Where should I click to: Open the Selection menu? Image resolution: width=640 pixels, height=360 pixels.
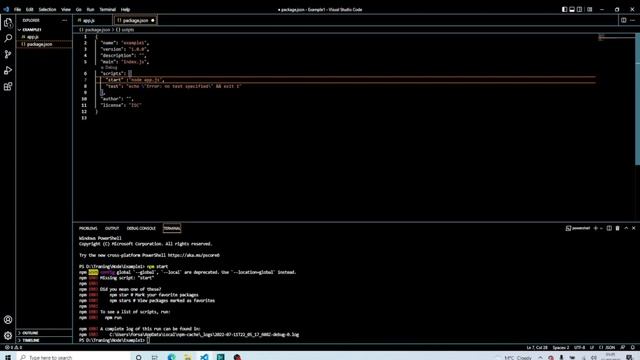[47, 9]
